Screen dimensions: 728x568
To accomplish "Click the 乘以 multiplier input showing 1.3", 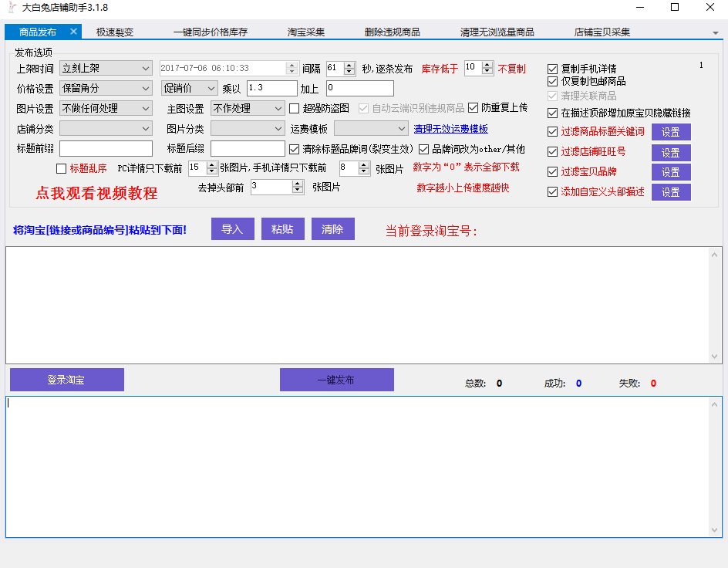I will tap(271, 88).
